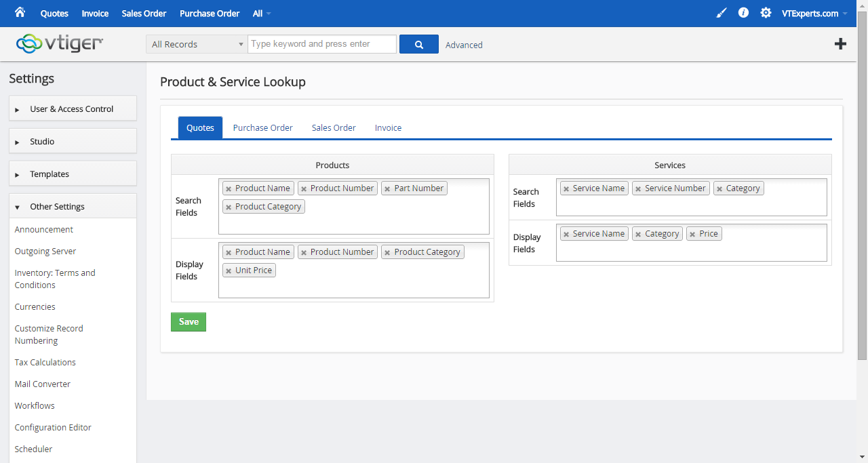This screenshot has width=868, height=463.
Task: Open the VTExperts.com user menu
Action: (x=814, y=14)
